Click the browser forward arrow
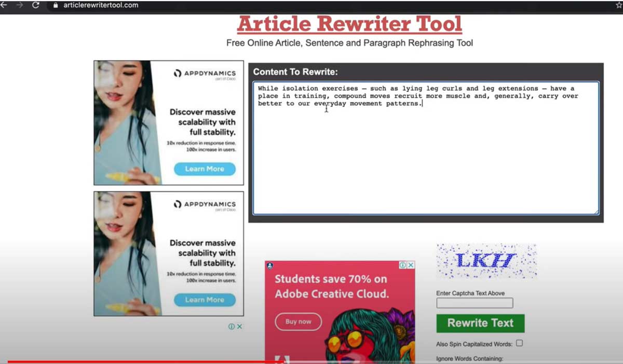Viewport: 623px width, 364px height. click(19, 5)
